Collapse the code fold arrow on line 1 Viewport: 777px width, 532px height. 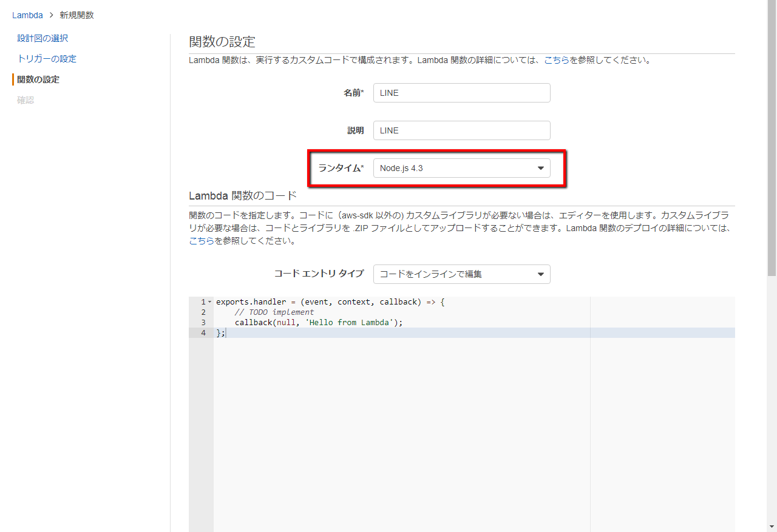[x=210, y=302]
